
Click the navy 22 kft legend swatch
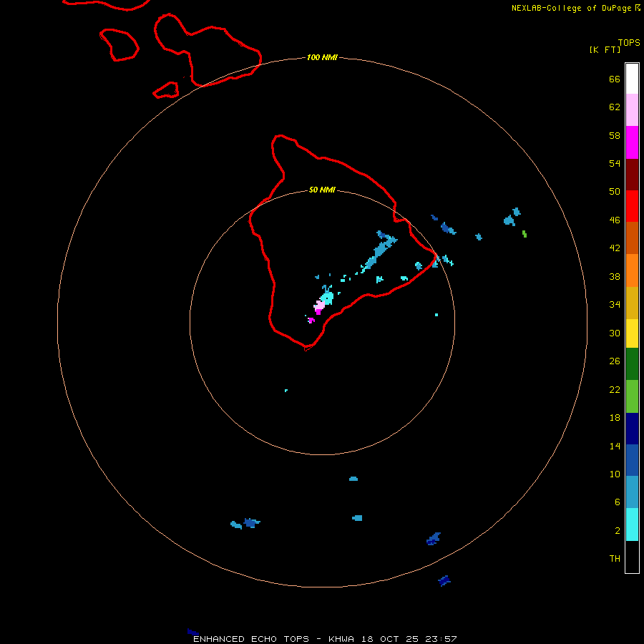(632, 429)
